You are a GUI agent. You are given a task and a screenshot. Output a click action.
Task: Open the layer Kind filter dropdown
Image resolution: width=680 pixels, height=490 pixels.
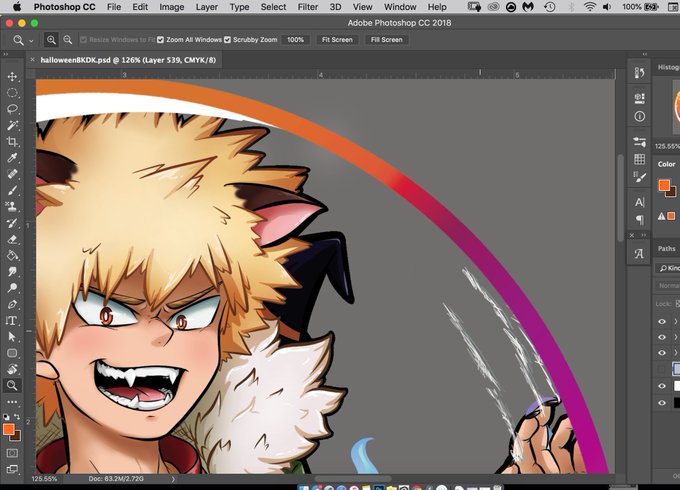[x=669, y=268]
